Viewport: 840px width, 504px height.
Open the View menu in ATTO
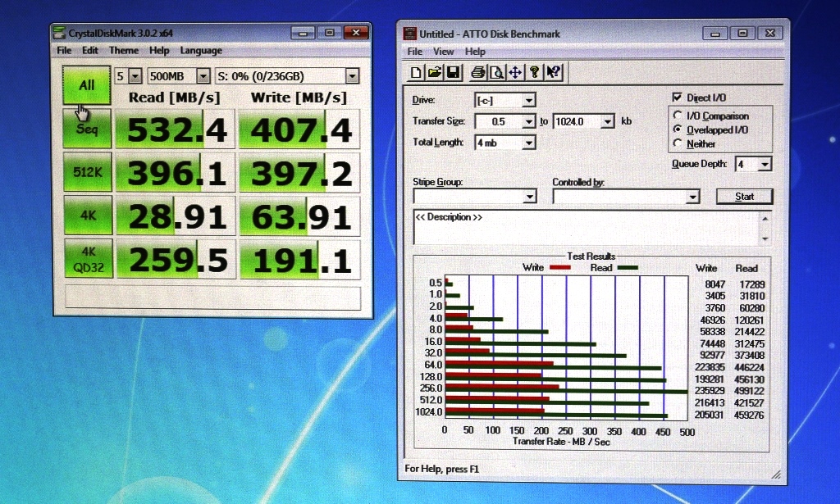point(444,52)
